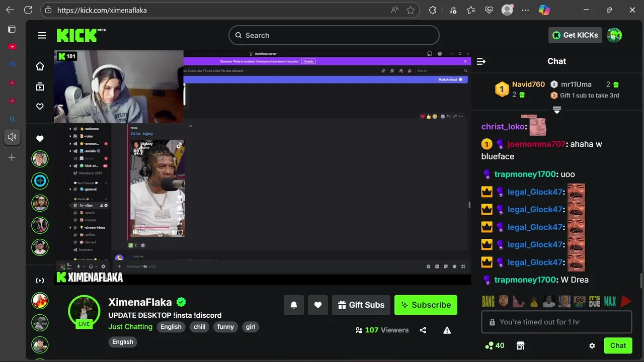Screen dimensions: 644x362
Task: Open the Just Chatting category link
Action: [130, 327]
